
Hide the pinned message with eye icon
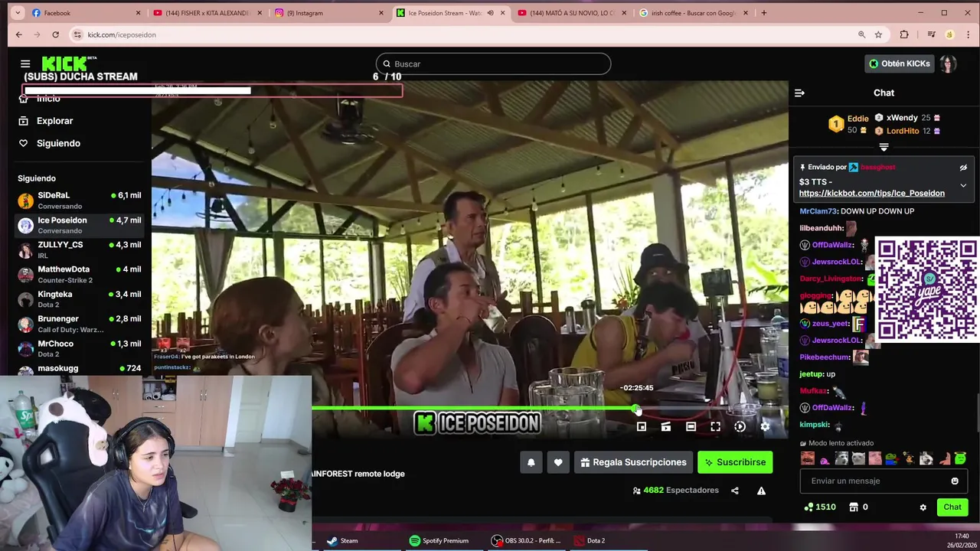963,168
